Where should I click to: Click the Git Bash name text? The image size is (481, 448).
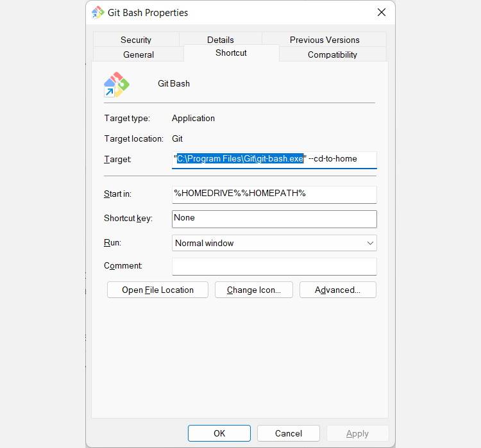174,83
